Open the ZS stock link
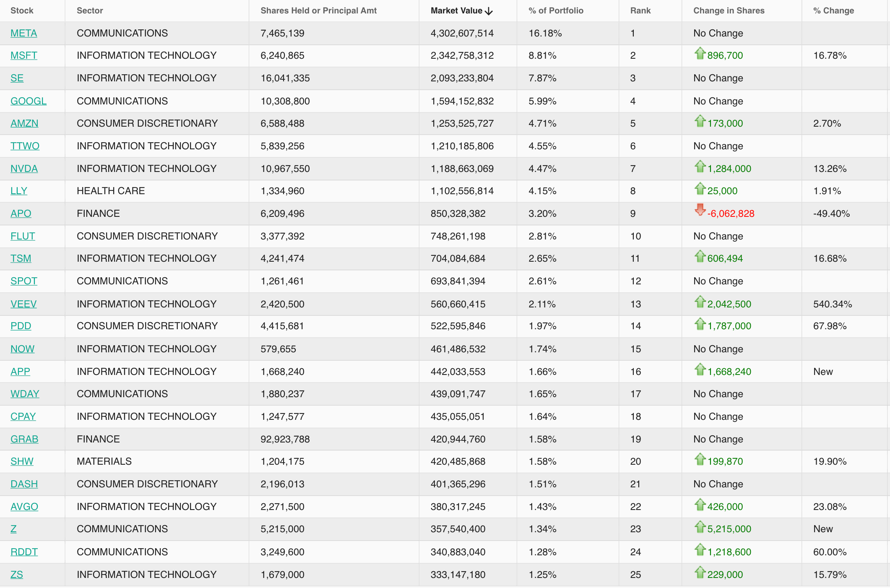The width and height of the screenshot is (890, 588). 17,575
